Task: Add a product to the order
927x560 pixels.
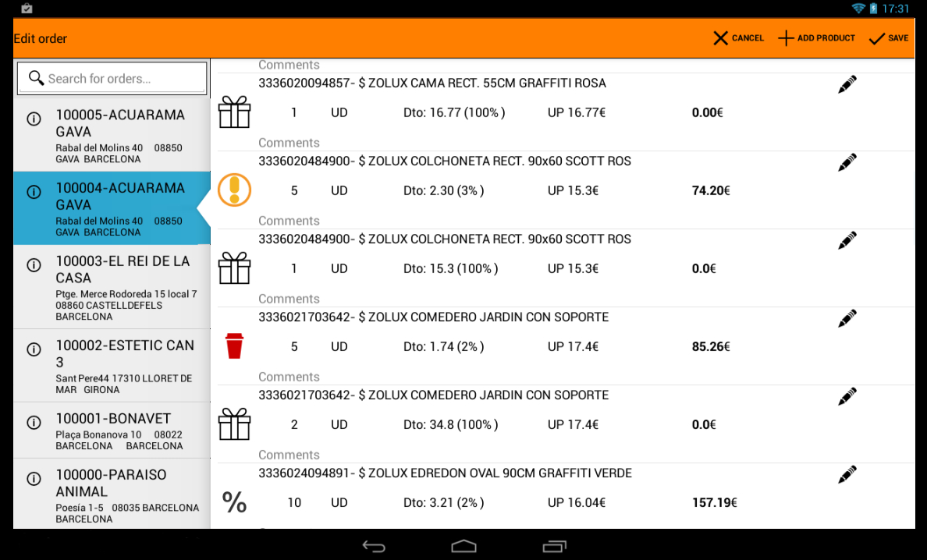Action: [816, 38]
